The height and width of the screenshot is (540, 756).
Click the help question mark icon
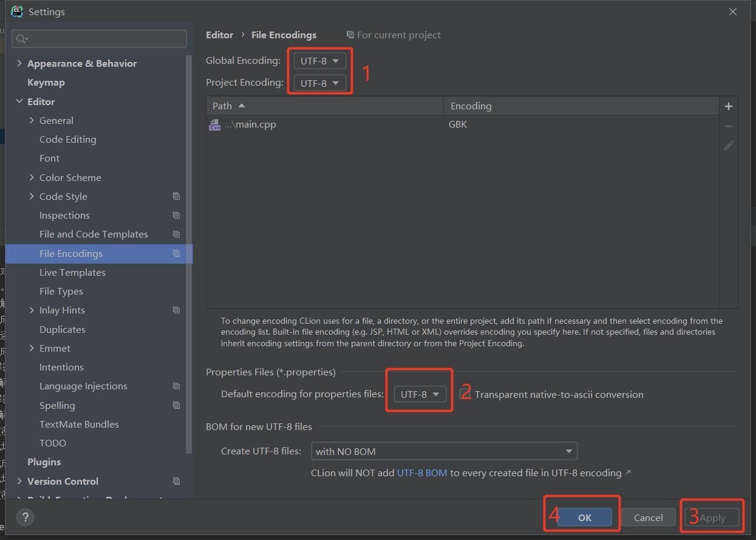click(x=25, y=518)
